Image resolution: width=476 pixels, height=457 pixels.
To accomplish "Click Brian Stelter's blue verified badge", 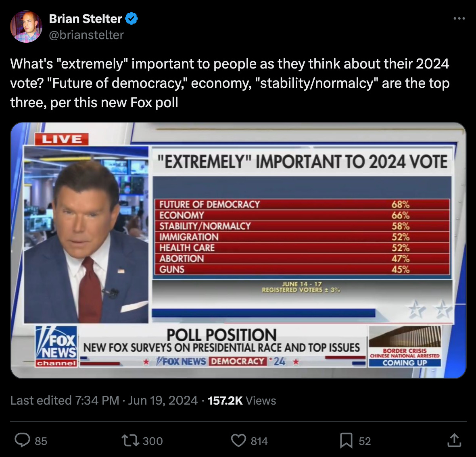I will click(x=131, y=19).
